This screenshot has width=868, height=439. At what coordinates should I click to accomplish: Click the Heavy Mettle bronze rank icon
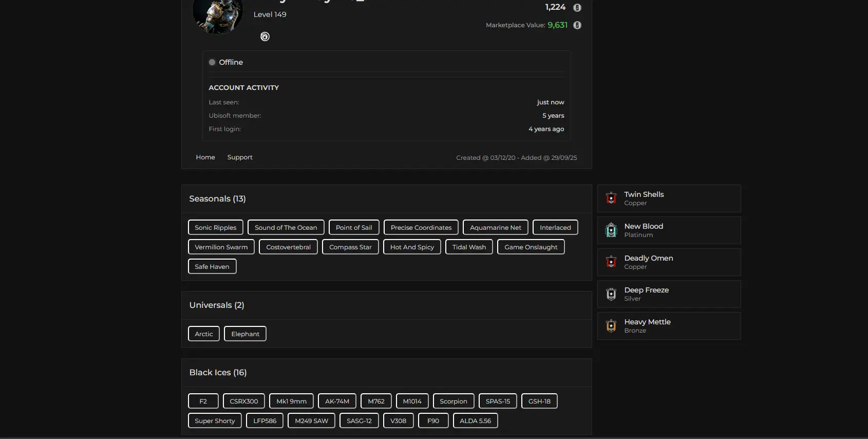coord(611,326)
